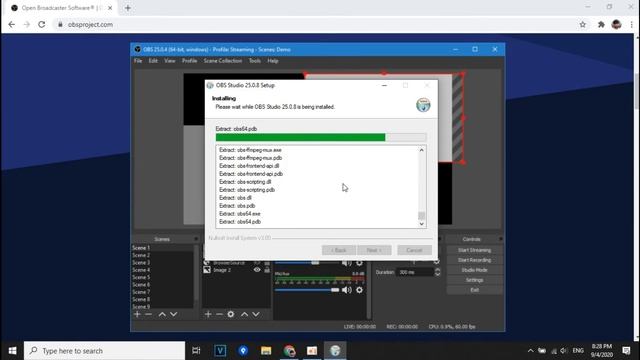Click installer log scrollbar up arrow
The height and width of the screenshot is (360, 640).
pyautogui.click(x=422, y=150)
